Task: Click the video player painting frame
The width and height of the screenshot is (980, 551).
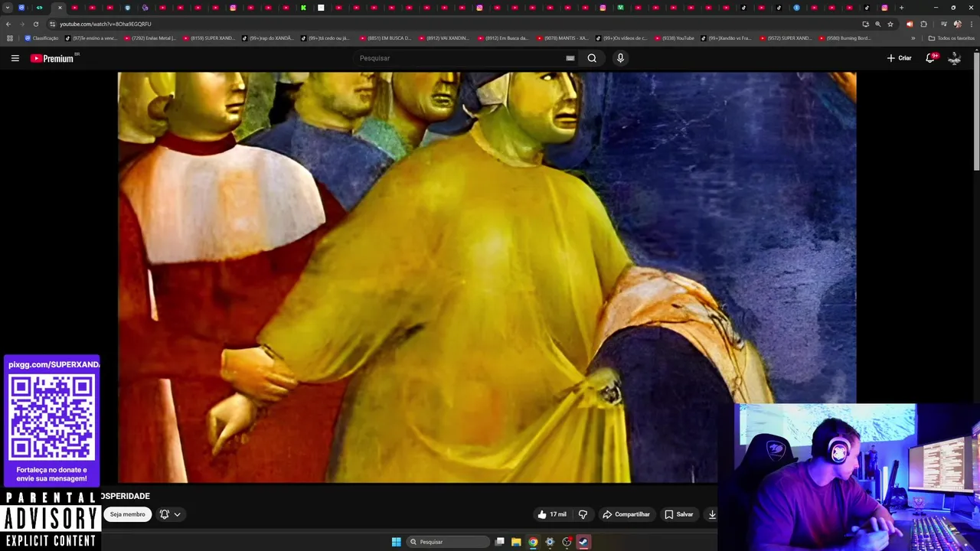Action: [487, 277]
